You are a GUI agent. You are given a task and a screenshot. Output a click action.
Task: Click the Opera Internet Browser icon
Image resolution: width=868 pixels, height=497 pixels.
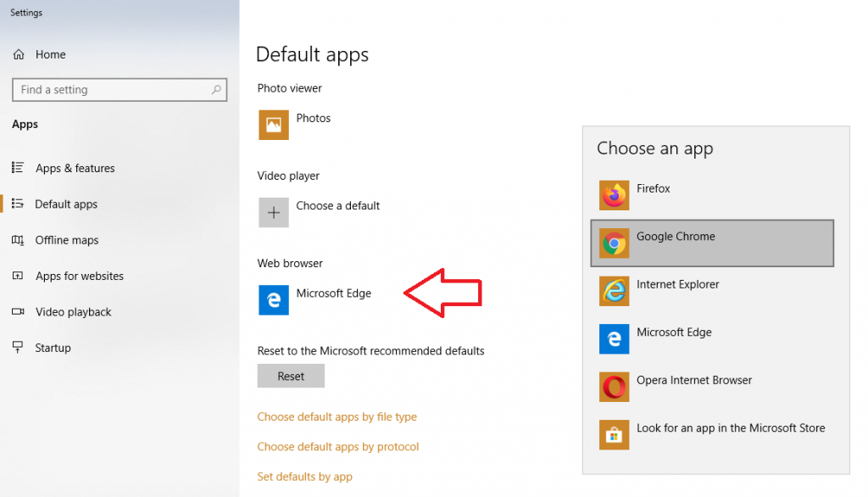click(x=614, y=387)
